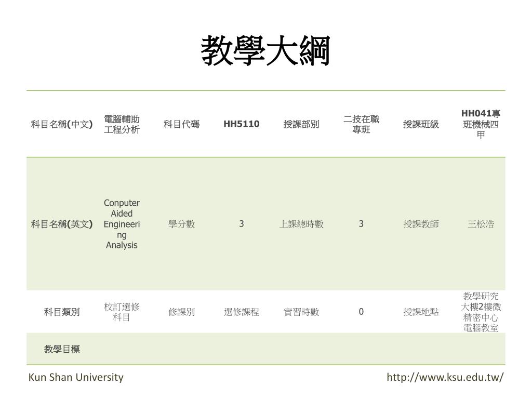
Task: Select the 學分數 label cell
Action: click(181, 224)
